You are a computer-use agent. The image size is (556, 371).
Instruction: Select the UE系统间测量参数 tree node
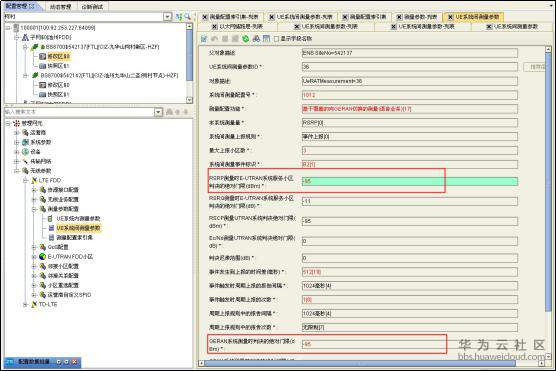coord(78,228)
